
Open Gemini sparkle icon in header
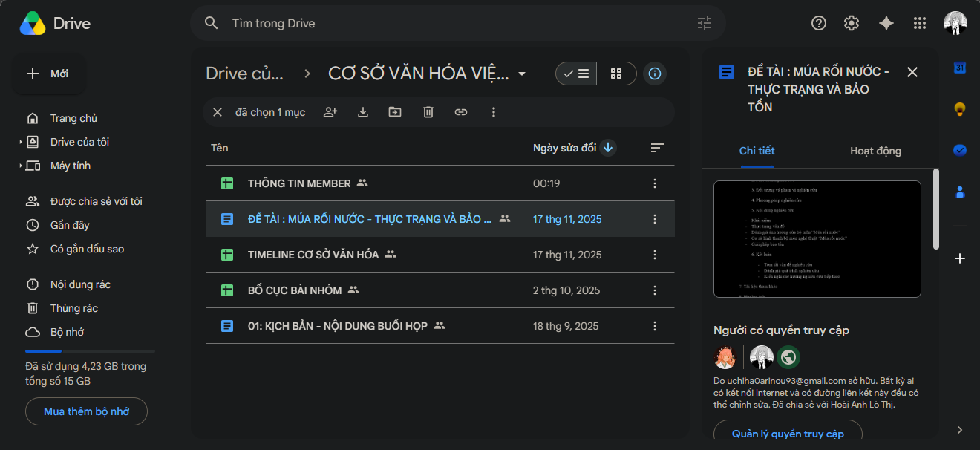886,23
